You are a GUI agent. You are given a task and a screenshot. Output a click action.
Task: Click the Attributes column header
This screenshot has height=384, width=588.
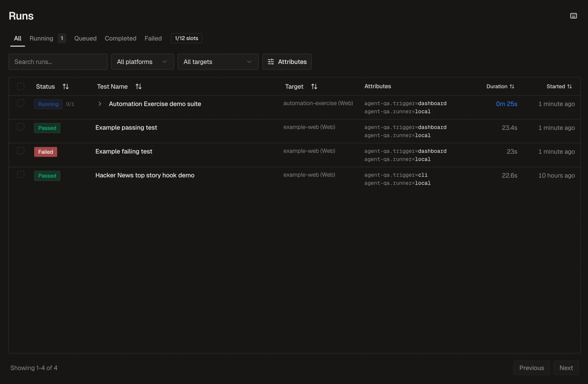point(378,86)
